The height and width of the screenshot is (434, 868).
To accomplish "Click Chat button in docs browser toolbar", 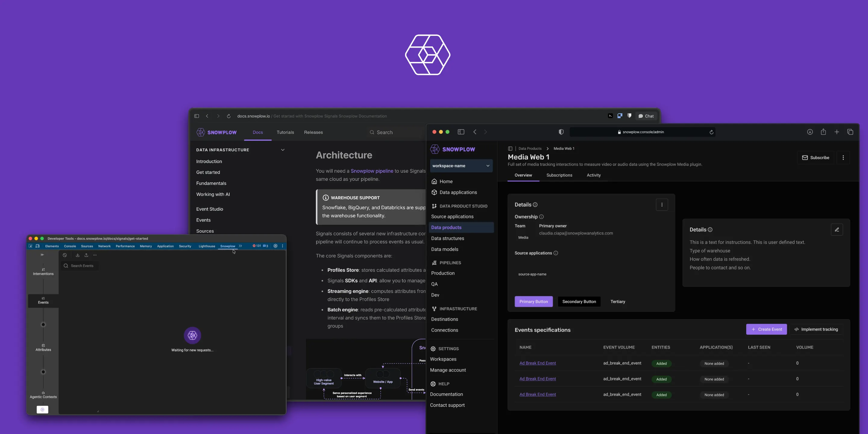I will pos(646,116).
